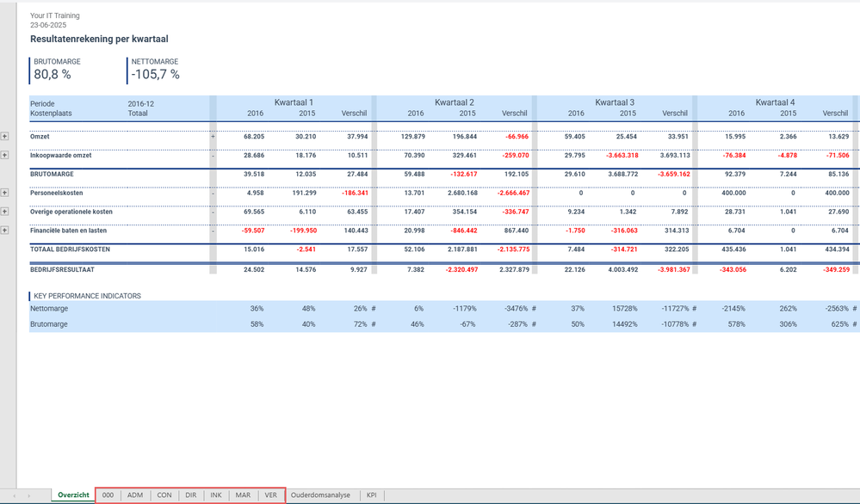
Task: Switch to the INK sheet tab
Action: pyautogui.click(x=216, y=495)
